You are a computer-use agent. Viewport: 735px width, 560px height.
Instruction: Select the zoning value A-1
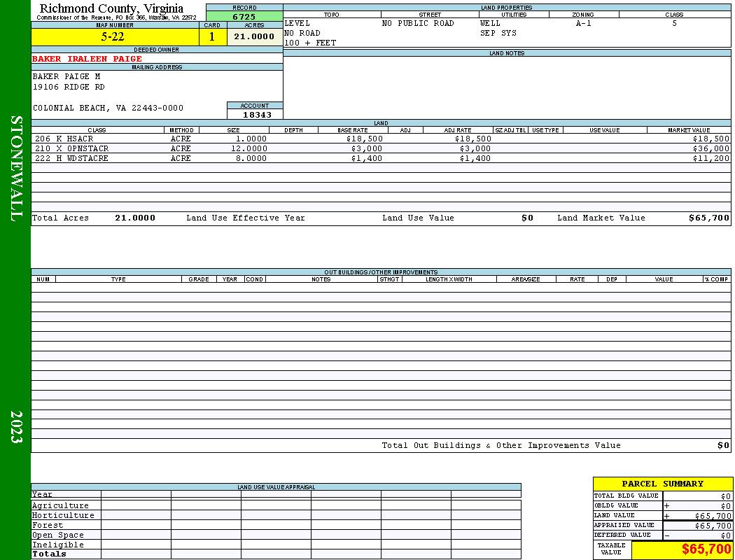583,23
